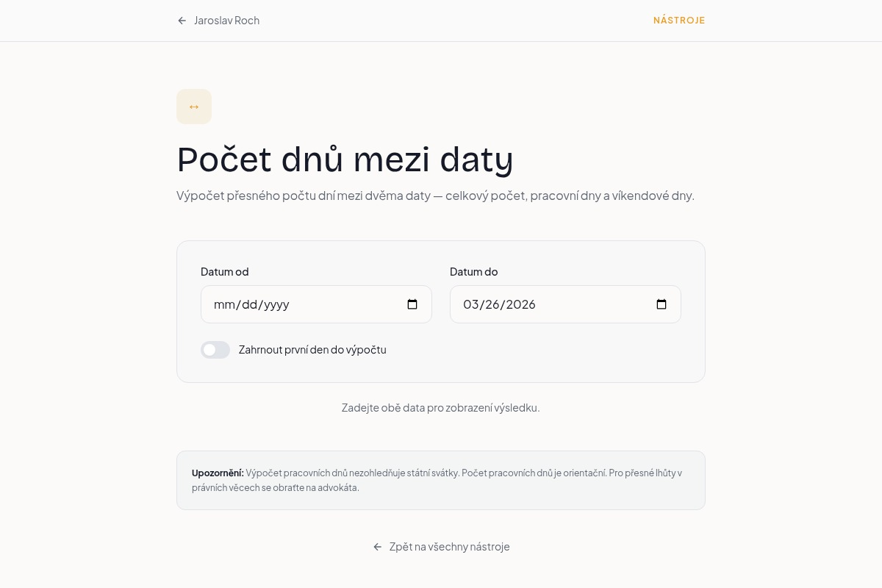
Task: Click the 'Datum do' field label
Action: tap(473, 272)
